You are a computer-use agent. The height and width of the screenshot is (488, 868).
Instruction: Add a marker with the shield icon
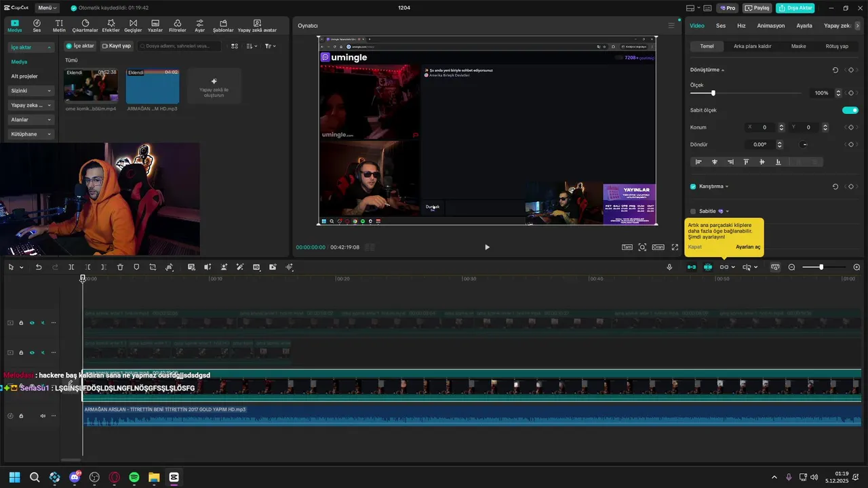[x=136, y=267]
